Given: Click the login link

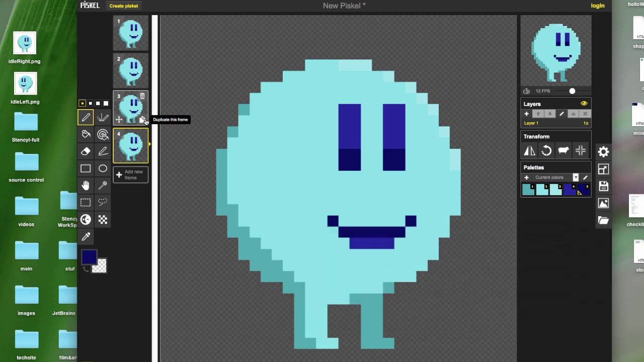Looking at the screenshot, I should pos(598,6).
